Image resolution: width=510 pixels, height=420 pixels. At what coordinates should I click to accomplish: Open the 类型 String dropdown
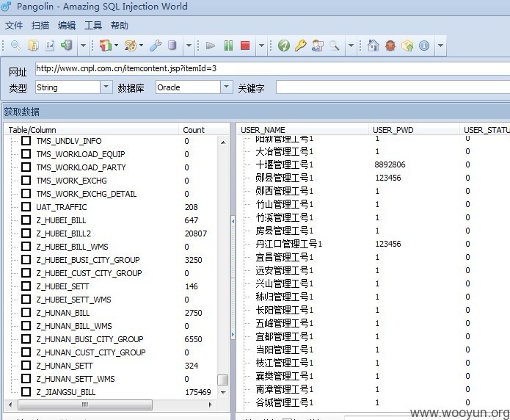pyautogui.click(x=106, y=87)
